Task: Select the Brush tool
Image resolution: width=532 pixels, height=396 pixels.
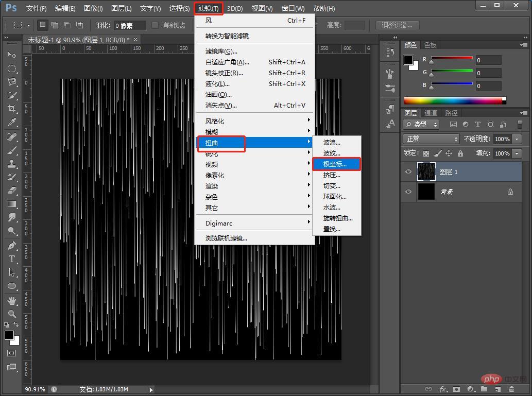Action: pos(12,150)
